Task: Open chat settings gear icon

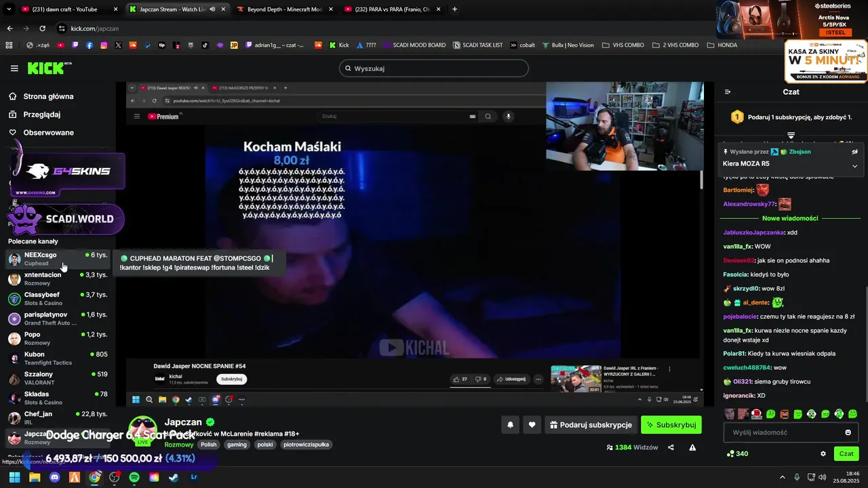Action: pos(823,453)
